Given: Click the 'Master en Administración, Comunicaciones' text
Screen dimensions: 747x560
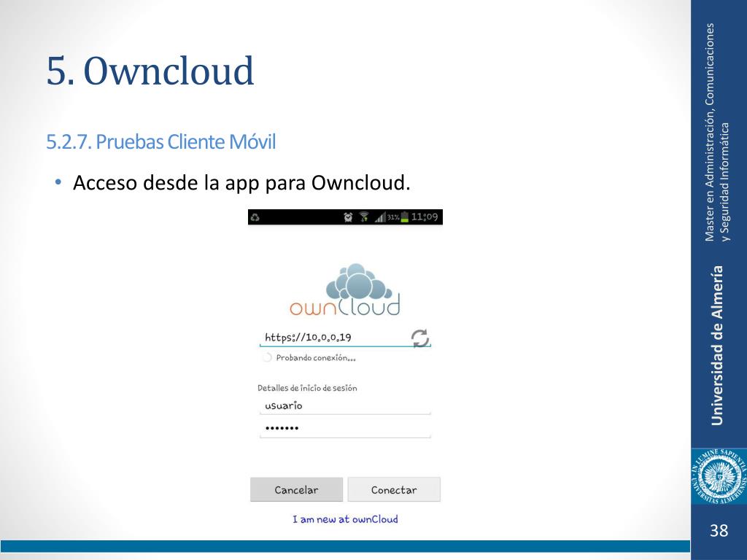Looking at the screenshot, I should pyautogui.click(x=709, y=133).
